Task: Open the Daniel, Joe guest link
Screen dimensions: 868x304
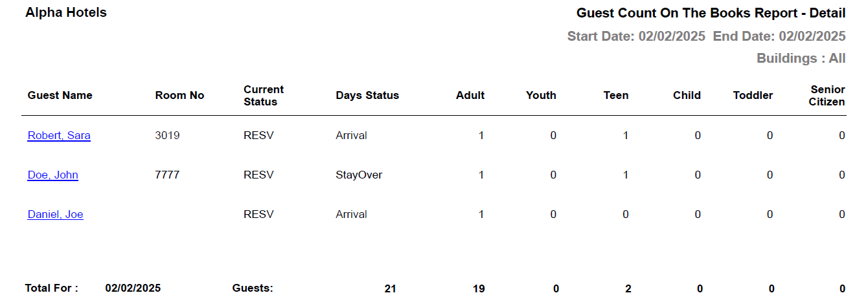Action: click(x=55, y=215)
